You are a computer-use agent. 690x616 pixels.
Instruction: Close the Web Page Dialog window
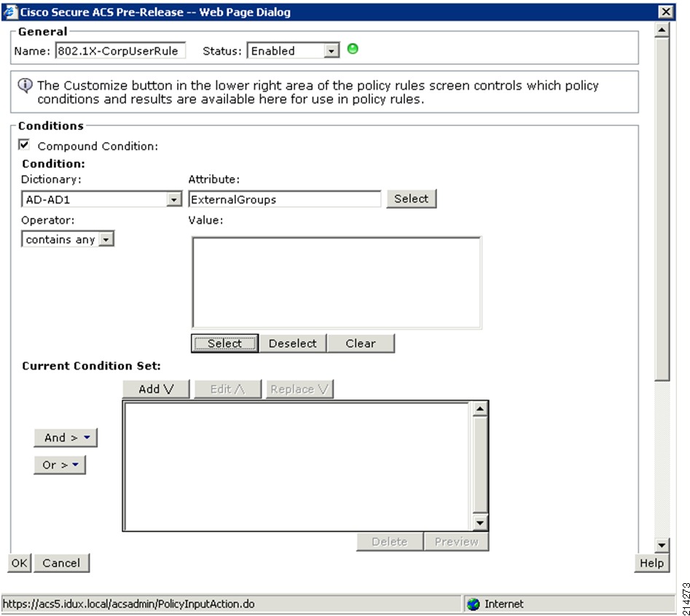666,12
